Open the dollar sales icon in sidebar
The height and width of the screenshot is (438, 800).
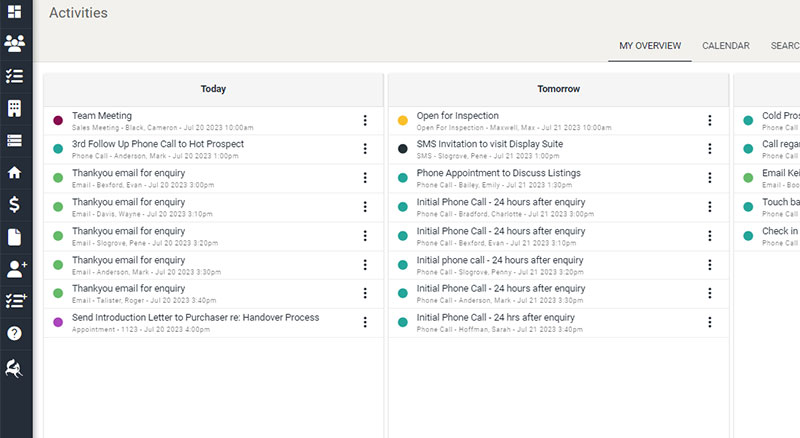pyautogui.click(x=14, y=205)
